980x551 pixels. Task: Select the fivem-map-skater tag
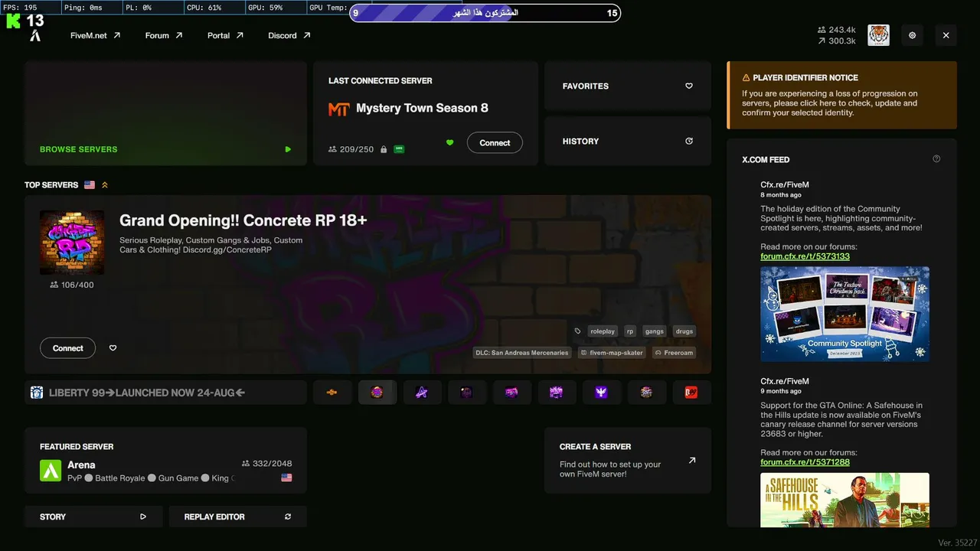point(610,353)
